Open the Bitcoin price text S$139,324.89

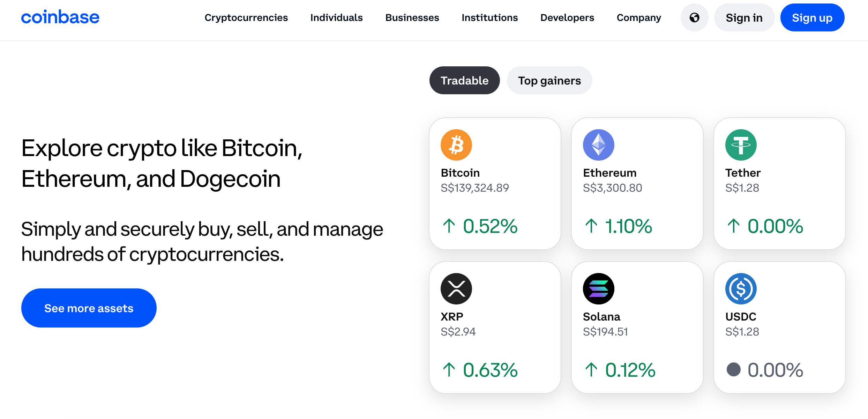tap(475, 188)
